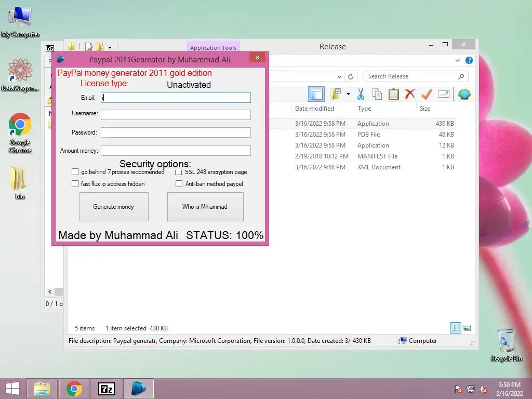Open the bin folder on desktop

coord(19,182)
